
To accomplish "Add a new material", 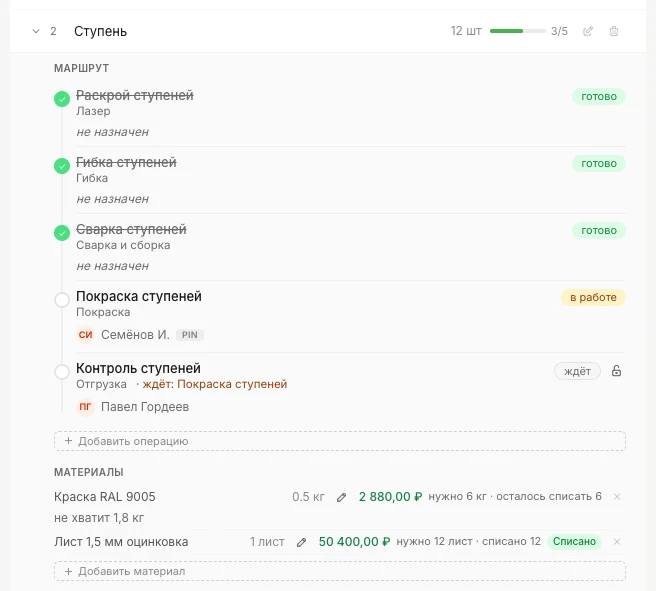I will tap(340, 571).
